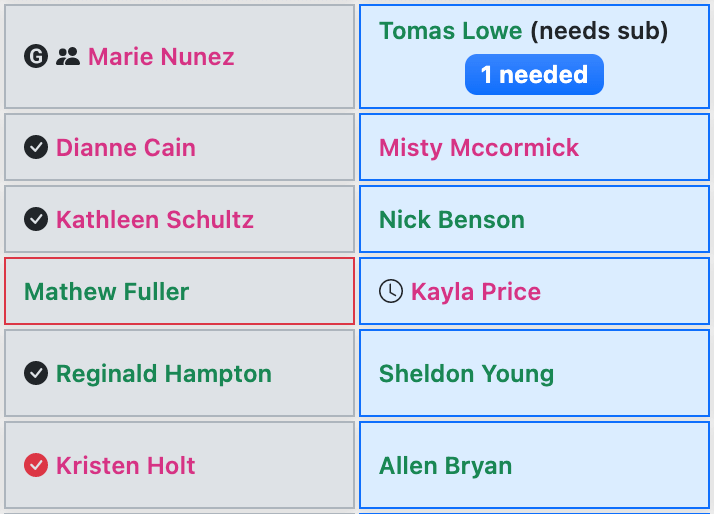
Task: Click Reginald Hampton's name
Action: (164, 374)
